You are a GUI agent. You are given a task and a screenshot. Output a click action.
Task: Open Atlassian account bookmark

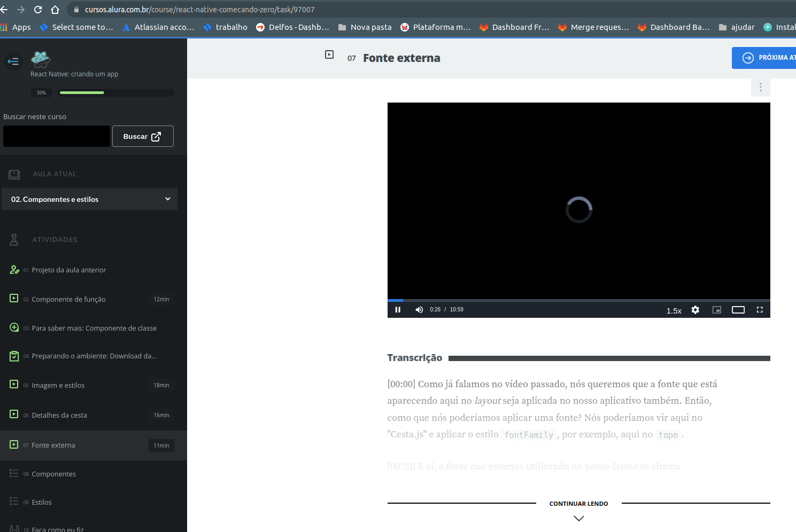pyautogui.click(x=158, y=27)
